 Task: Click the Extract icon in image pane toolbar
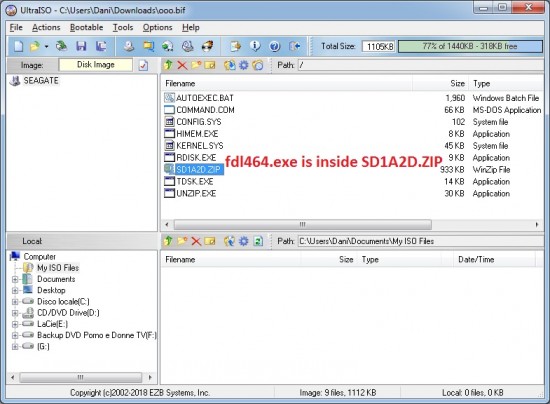coord(230,65)
